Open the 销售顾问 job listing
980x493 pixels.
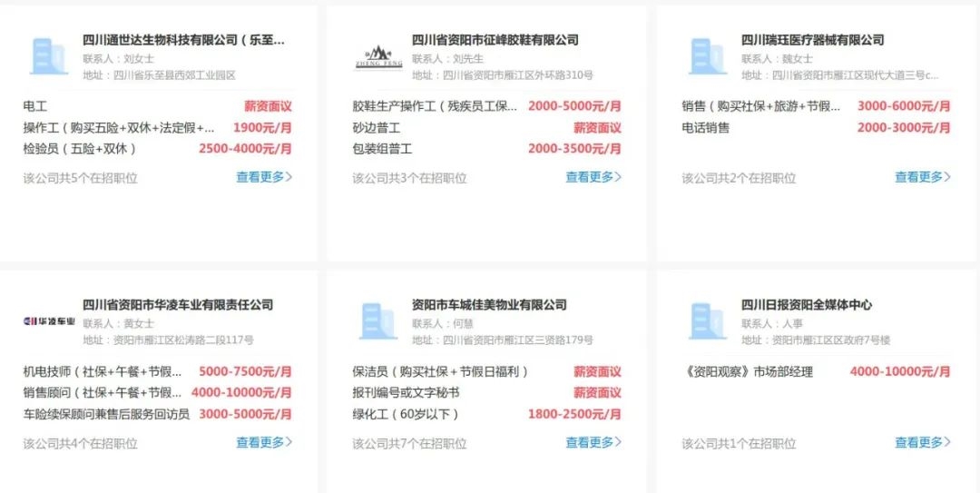(103, 393)
